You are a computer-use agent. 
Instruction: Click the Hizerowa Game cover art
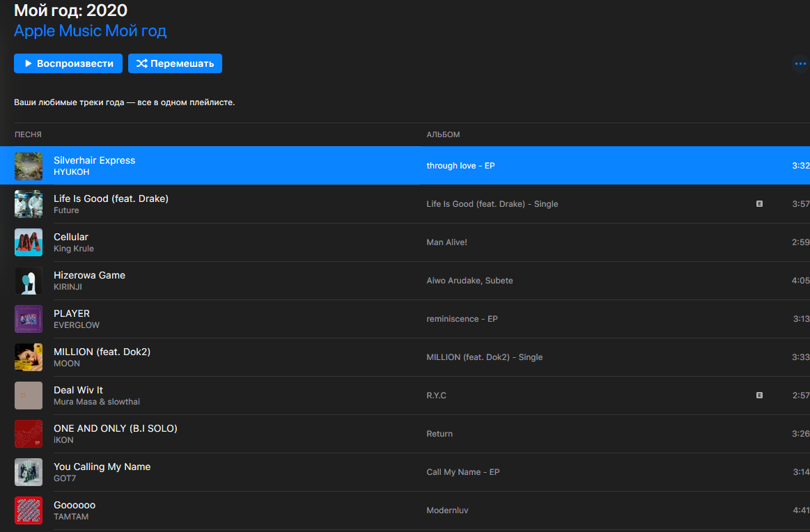pos(29,281)
